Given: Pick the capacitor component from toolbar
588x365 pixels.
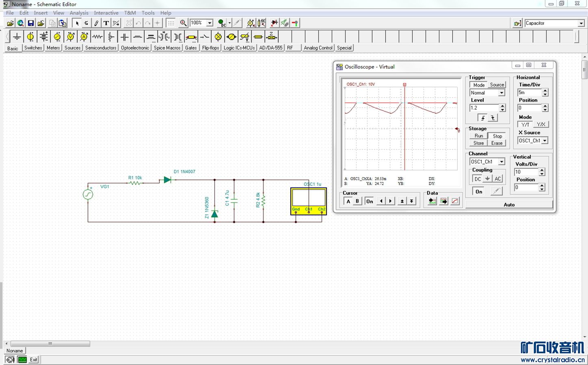Looking at the screenshot, I should 125,37.
